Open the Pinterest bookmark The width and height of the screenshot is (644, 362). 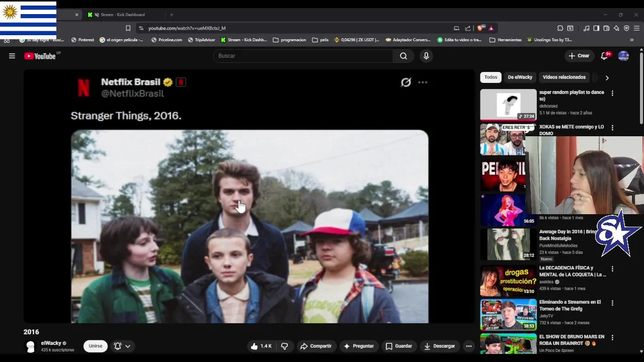tap(83, 40)
